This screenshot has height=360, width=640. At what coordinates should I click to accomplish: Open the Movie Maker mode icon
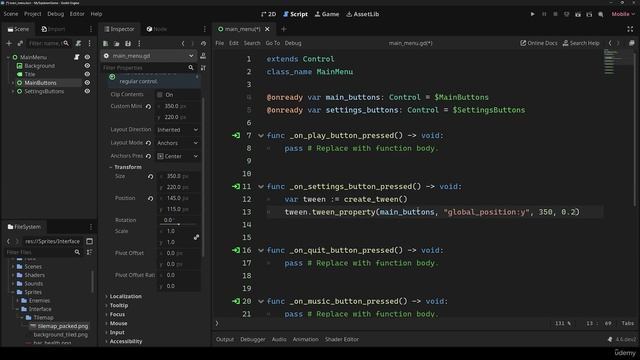tap(601, 14)
